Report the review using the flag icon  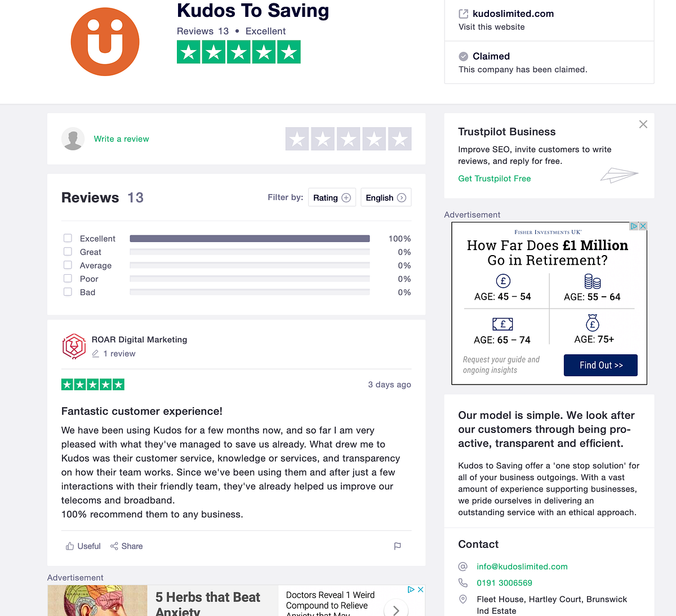coord(397,546)
